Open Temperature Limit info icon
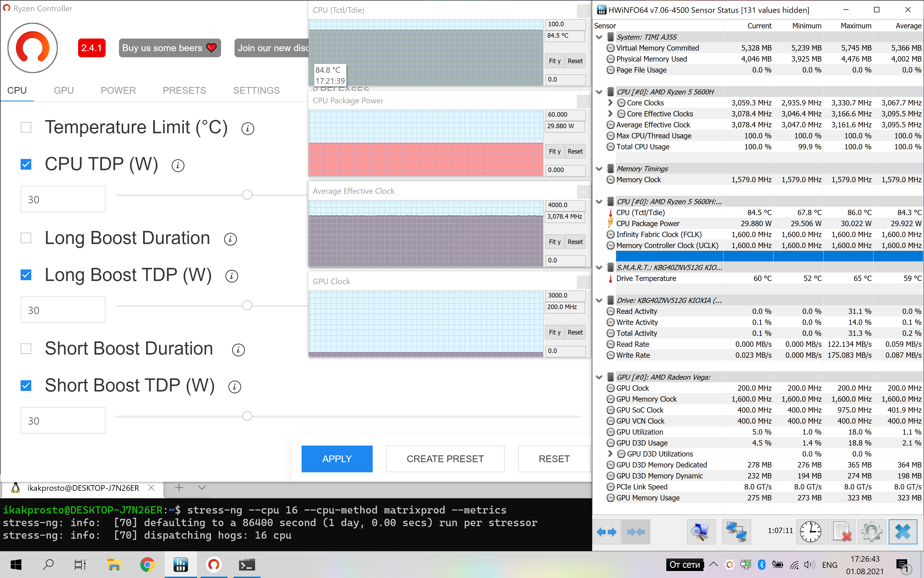The width and height of the screenshot is (924, 578). tap(248, 129)
